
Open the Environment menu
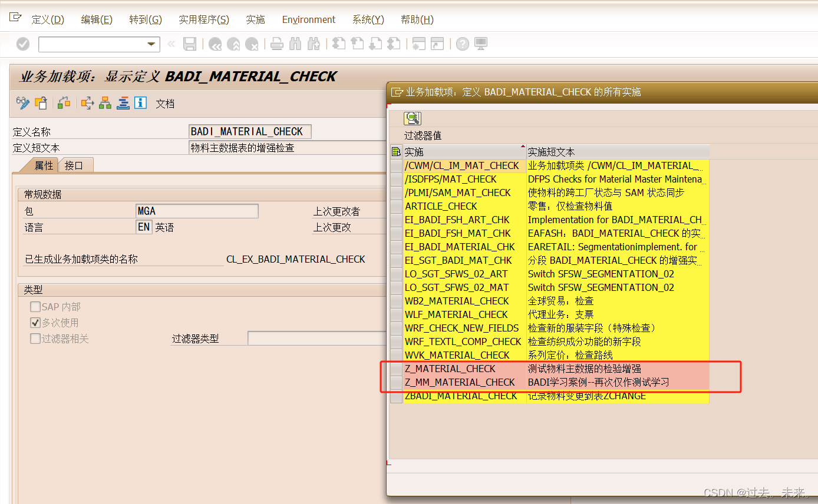point(309,19)
